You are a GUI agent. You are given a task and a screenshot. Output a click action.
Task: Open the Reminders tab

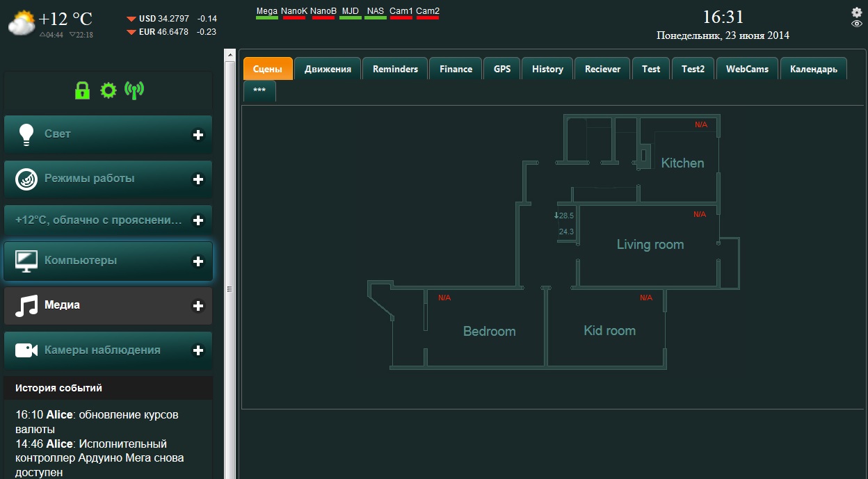(395, 69)
